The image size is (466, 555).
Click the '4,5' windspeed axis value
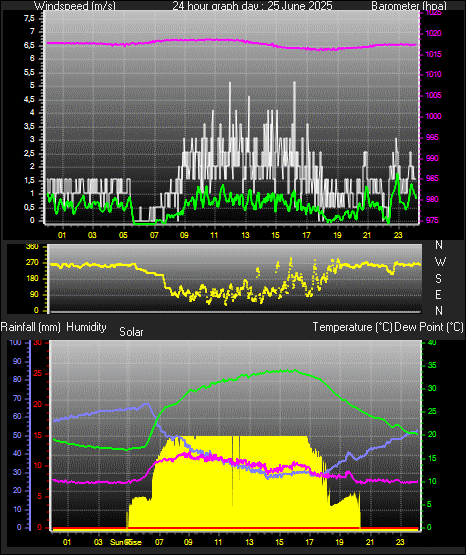click(x=29, y=99)
